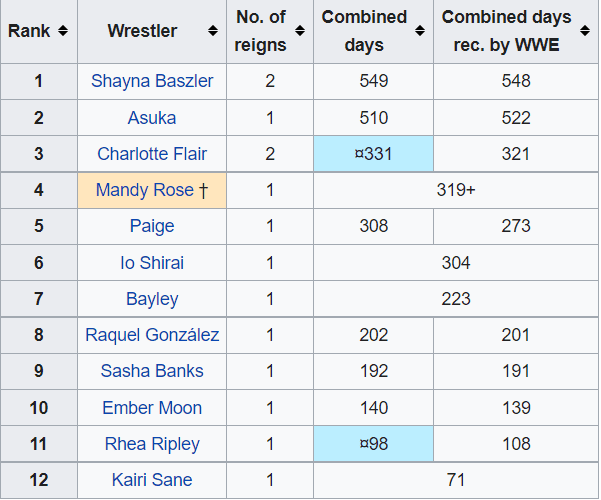Screen dimensions: 601x500
Task: Visit Paige's wrestler page
Action: point(152,226)
